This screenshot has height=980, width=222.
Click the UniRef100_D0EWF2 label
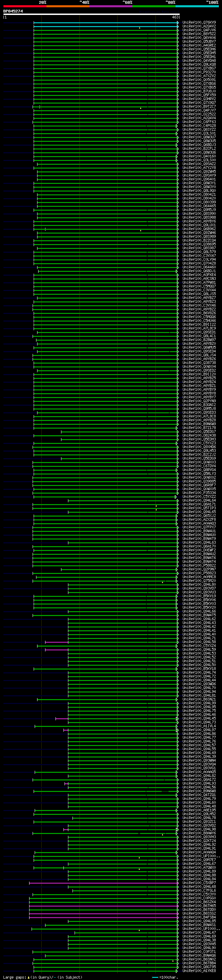(199, 550)
